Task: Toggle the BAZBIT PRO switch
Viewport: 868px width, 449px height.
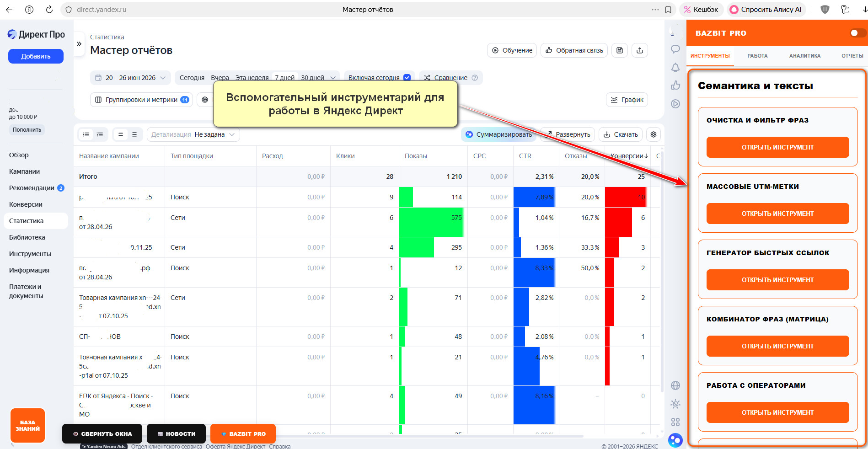Action: click(858, 33)
